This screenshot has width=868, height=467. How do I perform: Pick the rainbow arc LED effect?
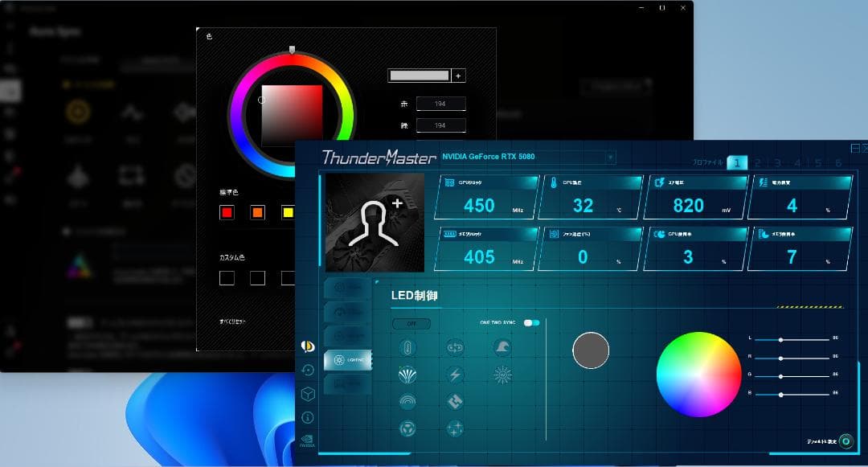point(407,401)
